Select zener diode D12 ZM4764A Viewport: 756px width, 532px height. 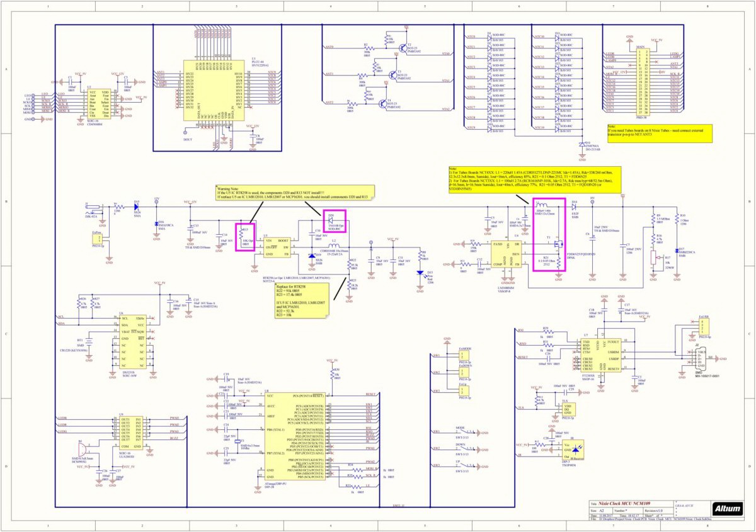point(581,144)
